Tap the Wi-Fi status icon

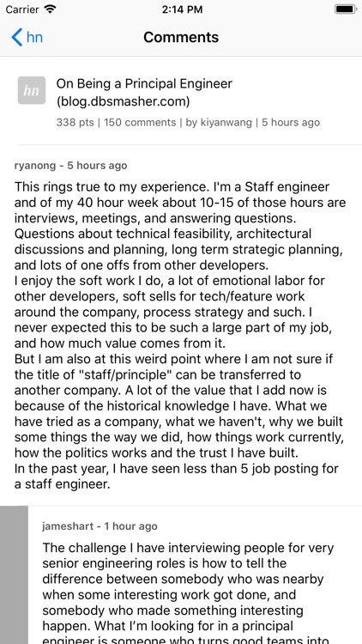(x=51, y=9)
